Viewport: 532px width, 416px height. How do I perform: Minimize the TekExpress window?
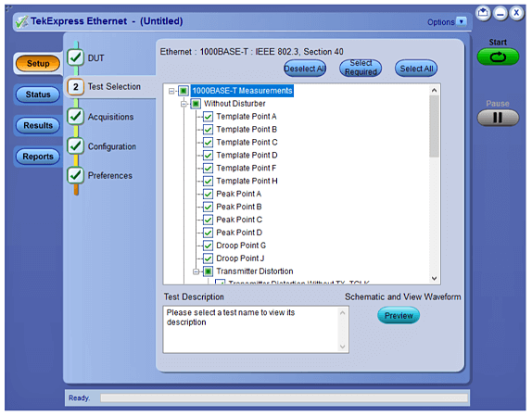(500, 14)
